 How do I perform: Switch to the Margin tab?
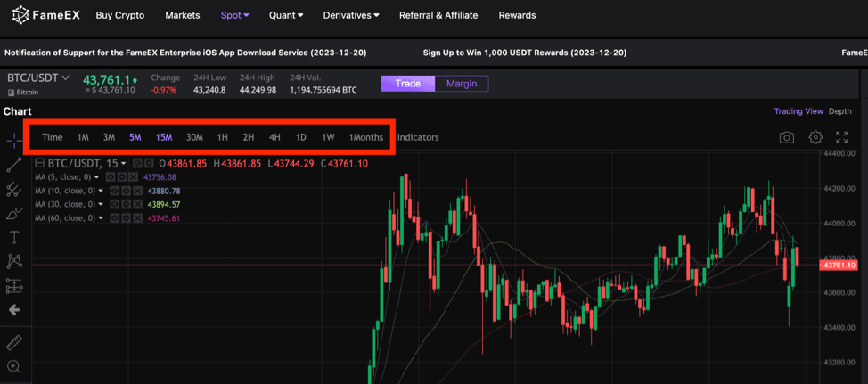point(462,84)
